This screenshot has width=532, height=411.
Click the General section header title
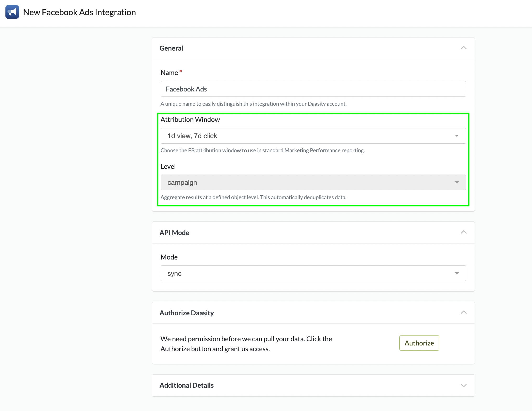(x=171, y=48)
